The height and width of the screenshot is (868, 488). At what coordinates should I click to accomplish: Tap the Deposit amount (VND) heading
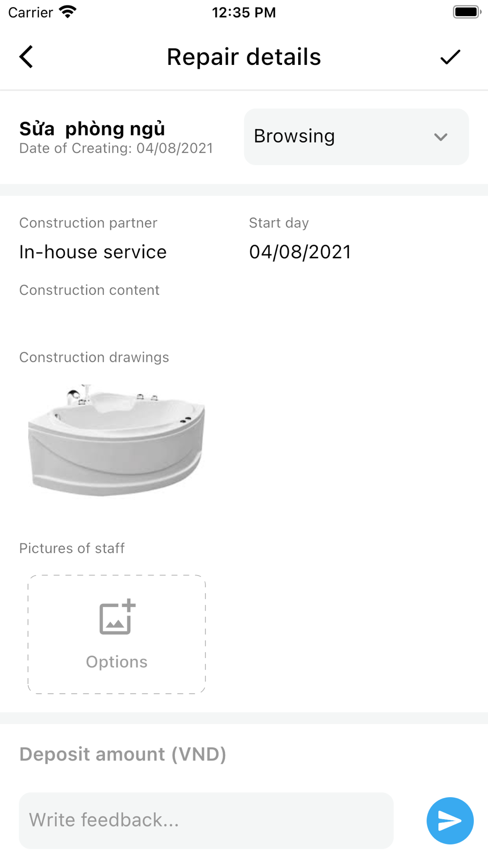[122, 754]
